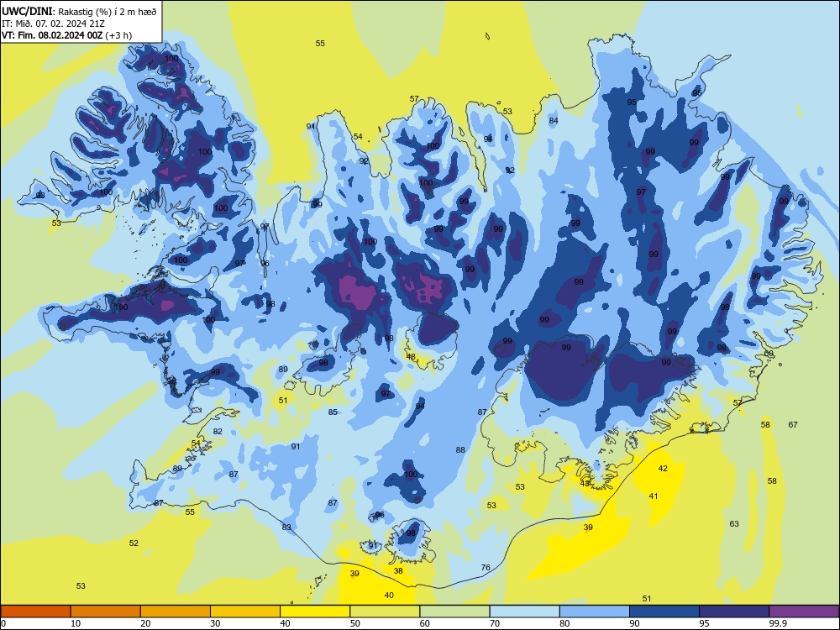
Task: Click the legend tick label 50
Action: [354, 623]
